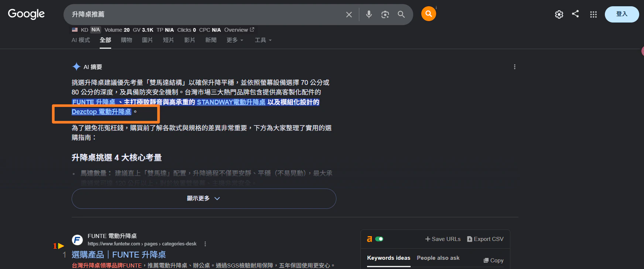Switch to AI 模式 tab
This screenshot has width=644, height=269.
click(x=80, y=40)
